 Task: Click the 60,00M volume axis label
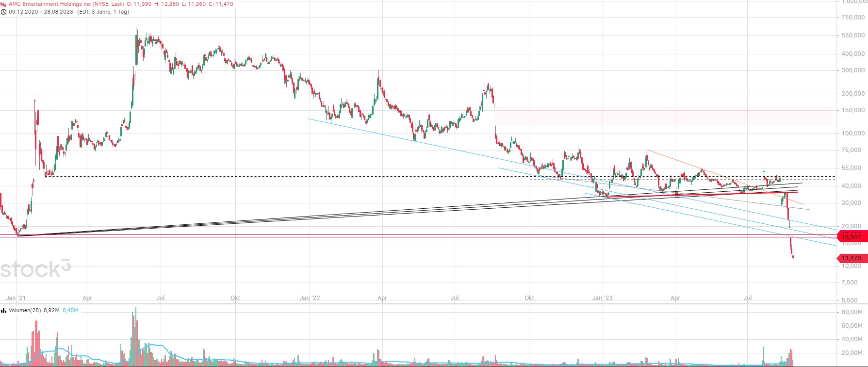852,325
